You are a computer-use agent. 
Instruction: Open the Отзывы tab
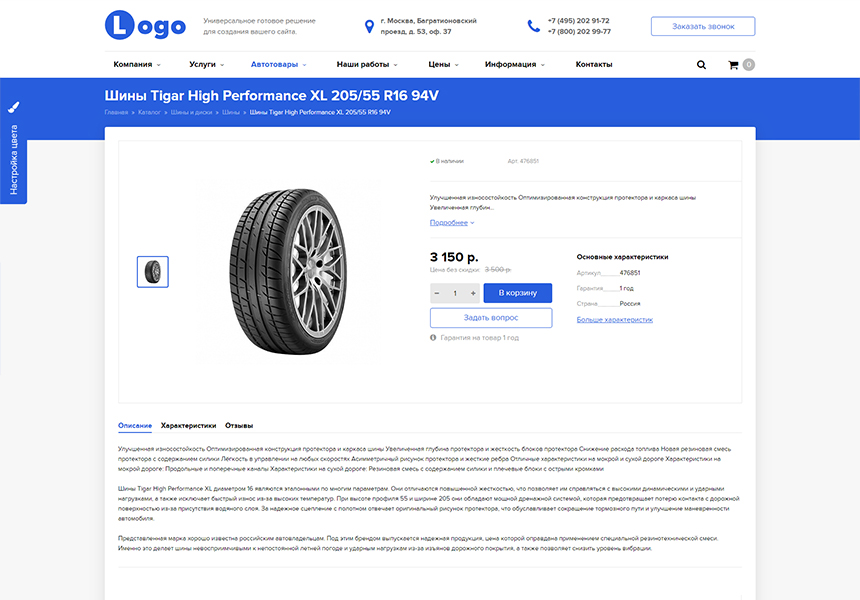[x=239, y=425]
